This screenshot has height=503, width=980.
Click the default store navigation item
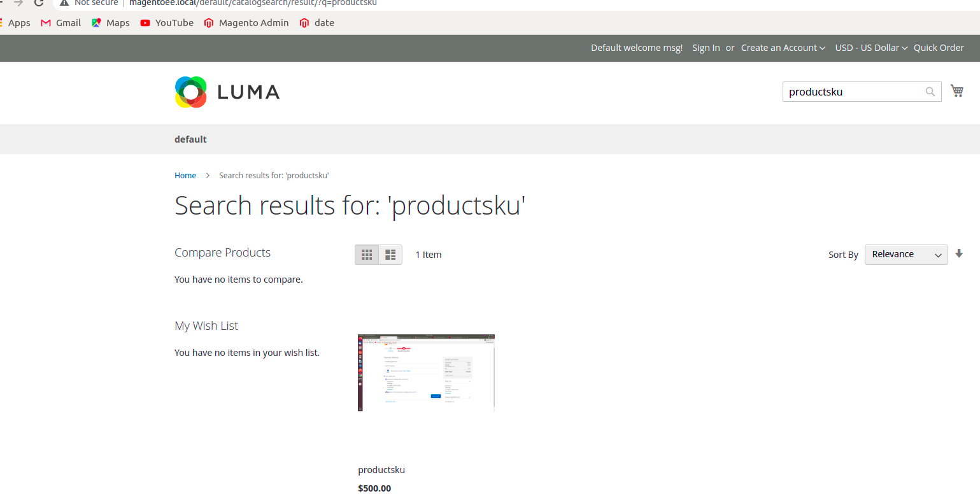tap(190, 139)
